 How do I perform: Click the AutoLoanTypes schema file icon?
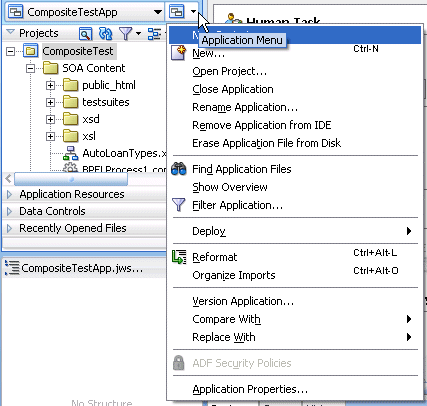(x=70, y=153)
